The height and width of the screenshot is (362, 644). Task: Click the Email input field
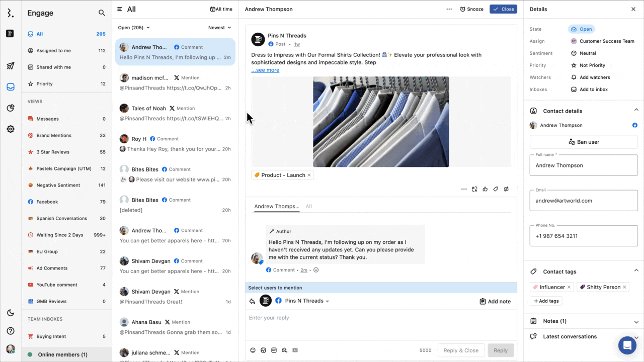584,201
